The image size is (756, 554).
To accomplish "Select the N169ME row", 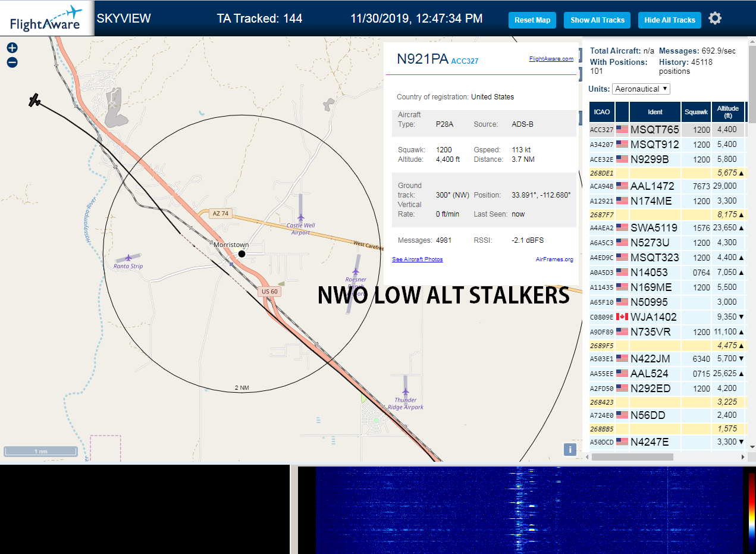I will pyautogui.click(x=668, y=287).
